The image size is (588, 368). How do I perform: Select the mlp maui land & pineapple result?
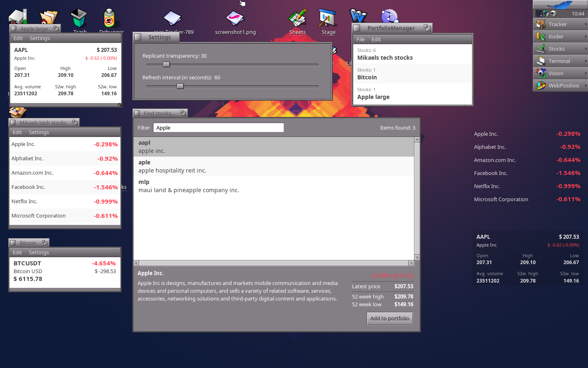tap(274, 186)
